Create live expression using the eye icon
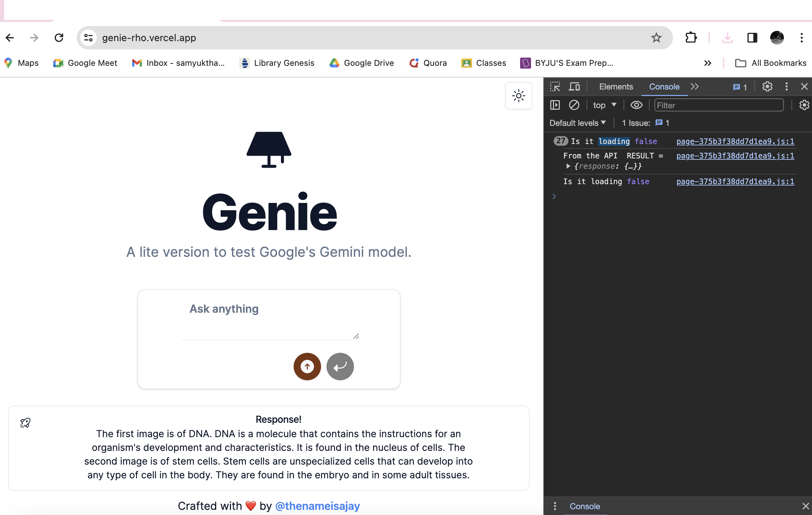This screenshot has width=812, height=515. point(636,105)
